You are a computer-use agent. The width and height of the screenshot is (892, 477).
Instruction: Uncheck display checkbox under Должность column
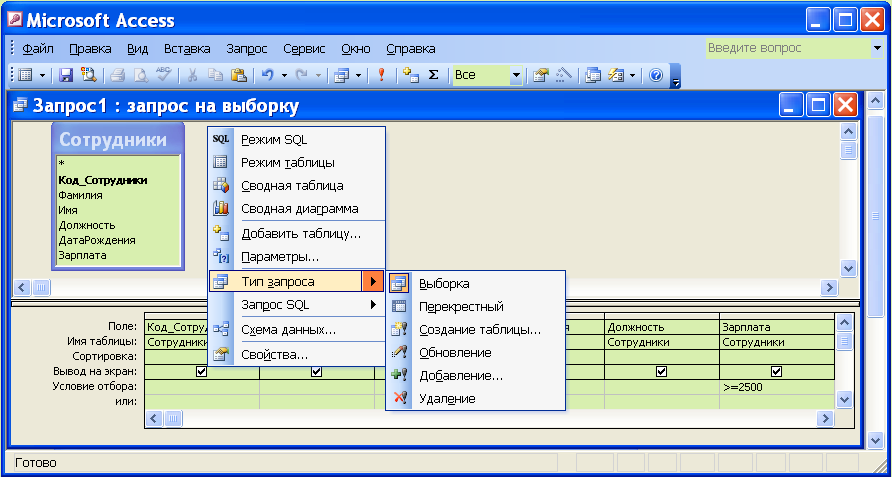tap(661, 372)
